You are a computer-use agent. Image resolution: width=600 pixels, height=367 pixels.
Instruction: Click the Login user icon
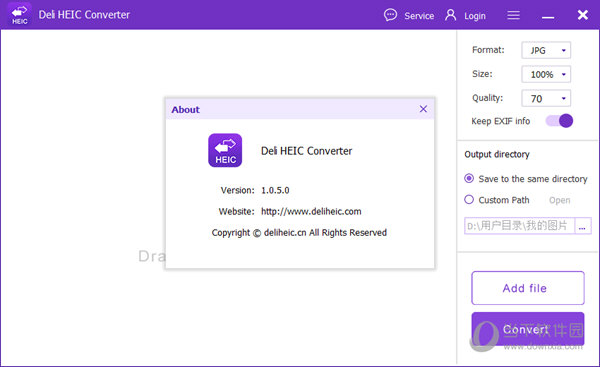pyautogui.click(x=451, y=15)
